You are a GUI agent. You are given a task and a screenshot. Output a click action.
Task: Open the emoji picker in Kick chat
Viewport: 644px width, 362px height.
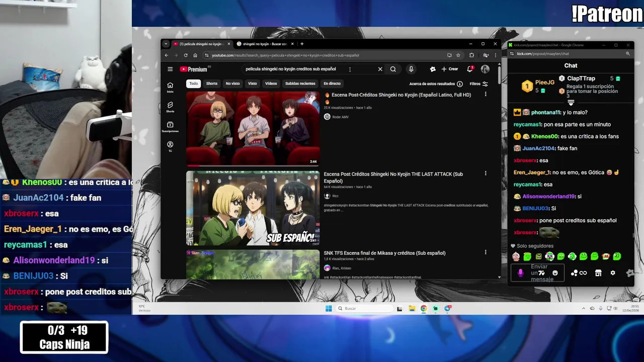coord(555,273)
